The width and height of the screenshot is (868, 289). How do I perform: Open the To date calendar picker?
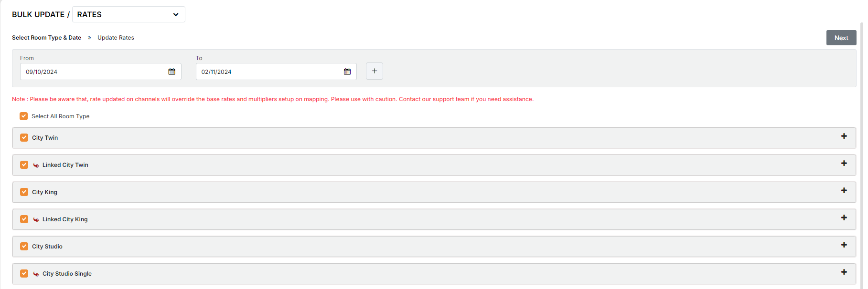point(347,72)
